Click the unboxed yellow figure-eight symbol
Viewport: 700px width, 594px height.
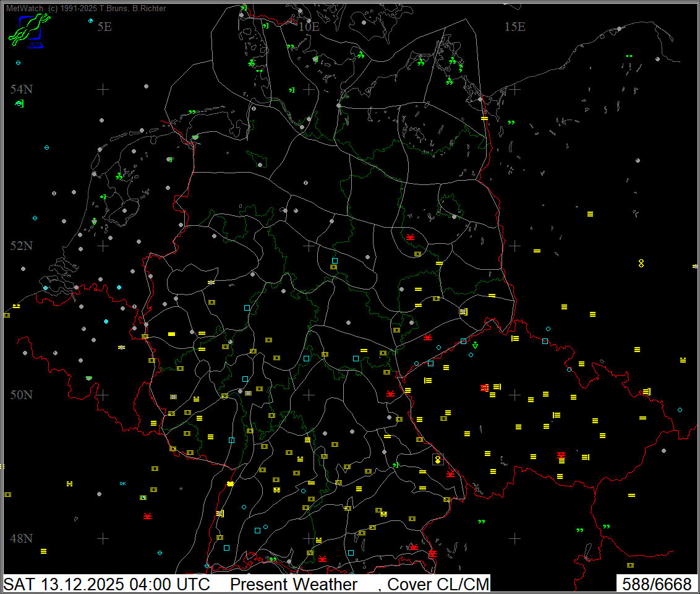pos(641,264)
